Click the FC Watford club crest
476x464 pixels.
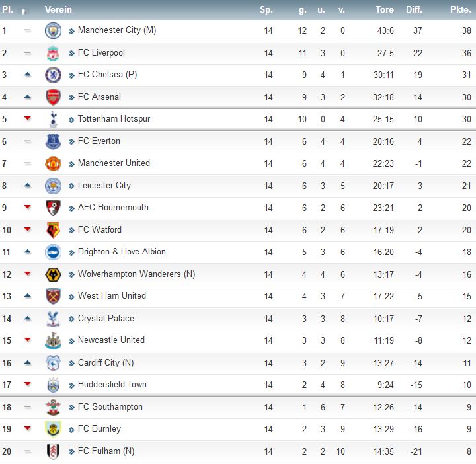pyautogui.click(x=53, y=230)
